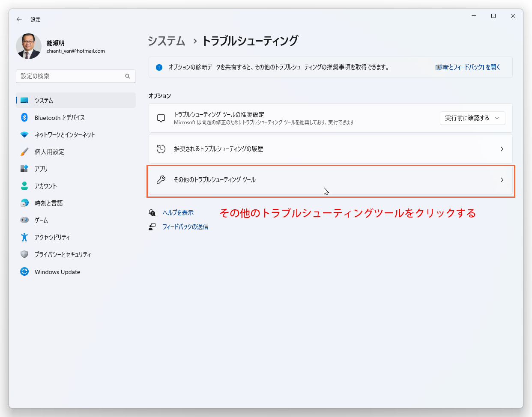Click the Bluetooth icon in the sidebar

(24, 117)
